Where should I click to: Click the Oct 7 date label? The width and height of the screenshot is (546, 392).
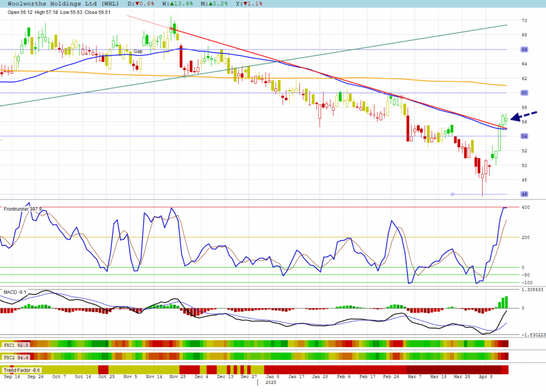point(59,377)
